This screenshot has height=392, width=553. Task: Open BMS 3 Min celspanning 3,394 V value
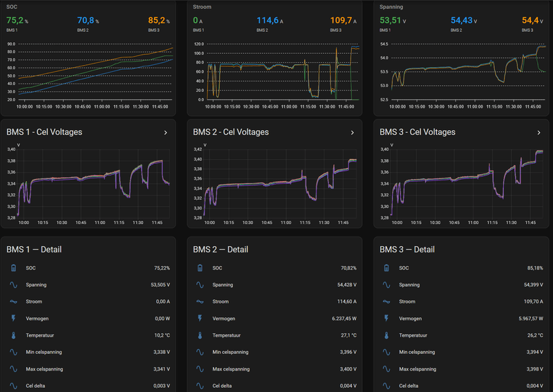click(x=534, y=352)
